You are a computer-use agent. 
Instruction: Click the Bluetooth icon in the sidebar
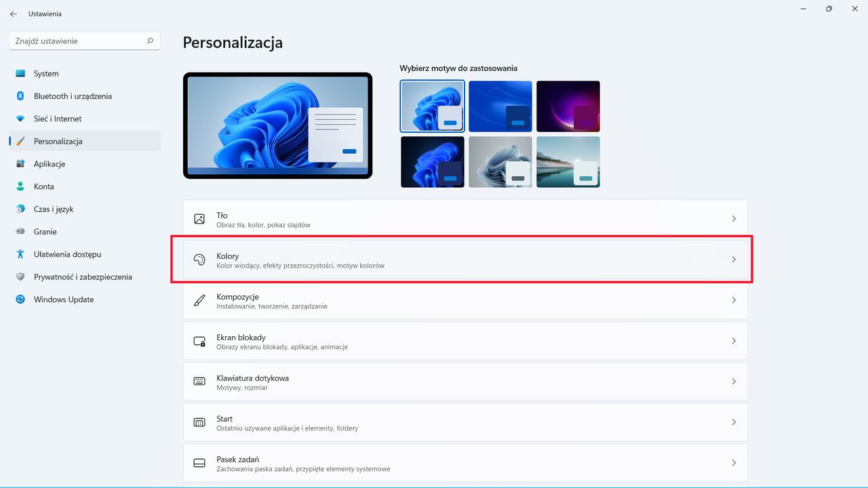tap(20, 96)
